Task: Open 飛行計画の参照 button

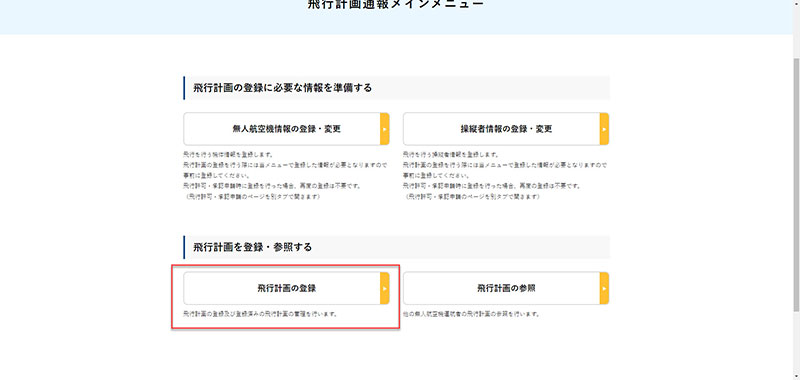Action: (506, 288)
